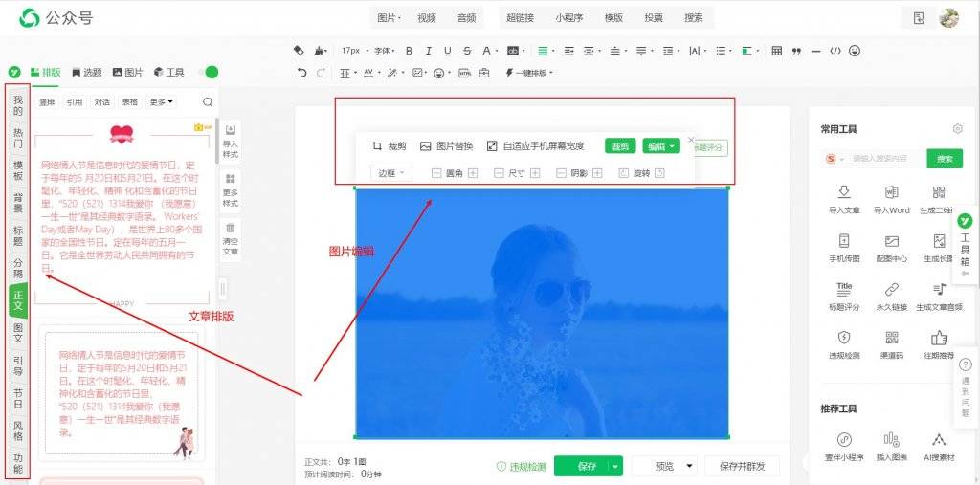Click the green 保存 button
Image resolution: width=980 pixels, height=485 pixels.
[x=581, y=466]
